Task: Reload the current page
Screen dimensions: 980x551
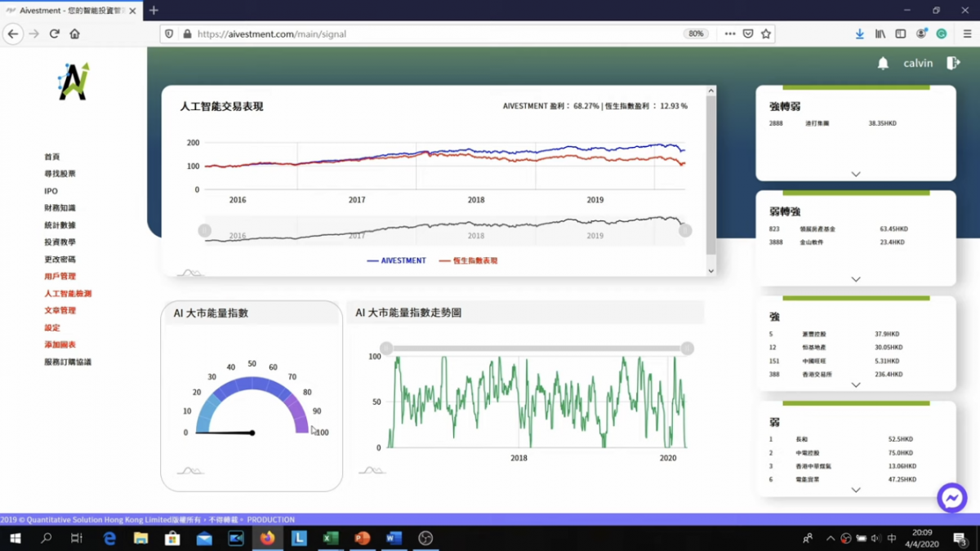Action: pyautogui.click(x=54, y=34)
